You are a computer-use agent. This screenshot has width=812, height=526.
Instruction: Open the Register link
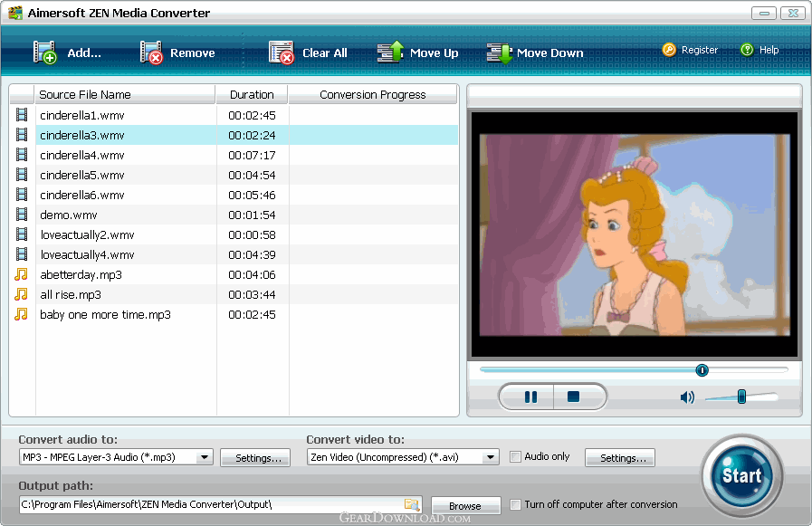pos(700,50)
